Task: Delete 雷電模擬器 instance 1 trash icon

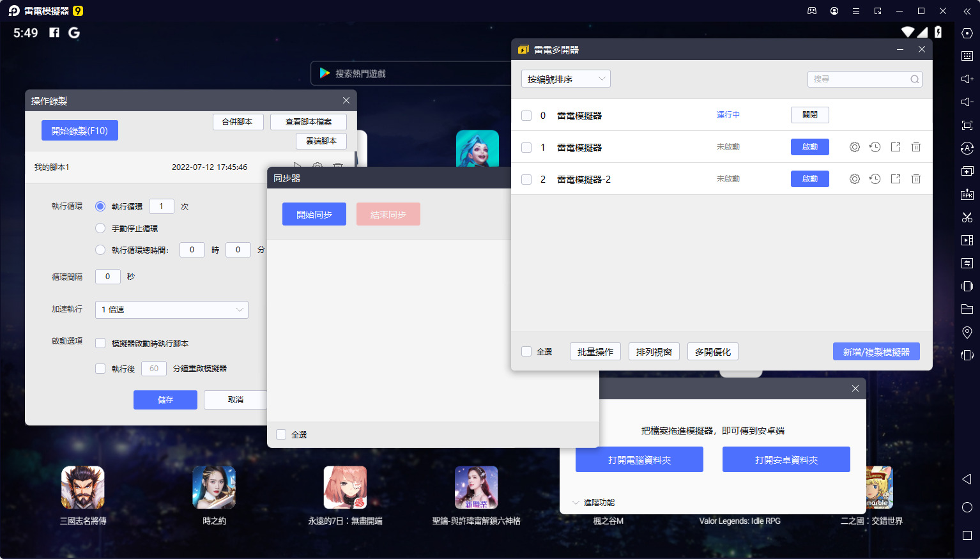Action: 916,147
